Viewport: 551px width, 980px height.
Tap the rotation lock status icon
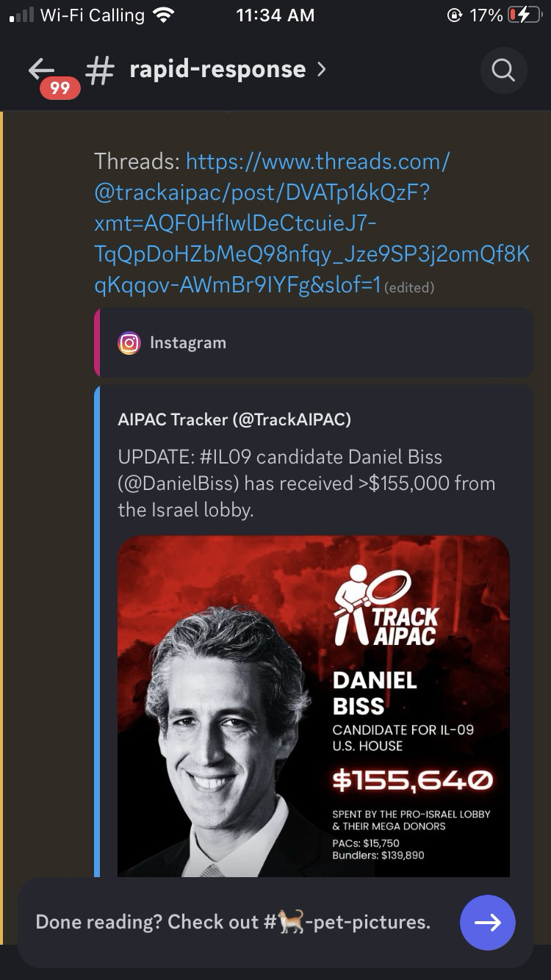pyautogui.click(x=455, y=15)
